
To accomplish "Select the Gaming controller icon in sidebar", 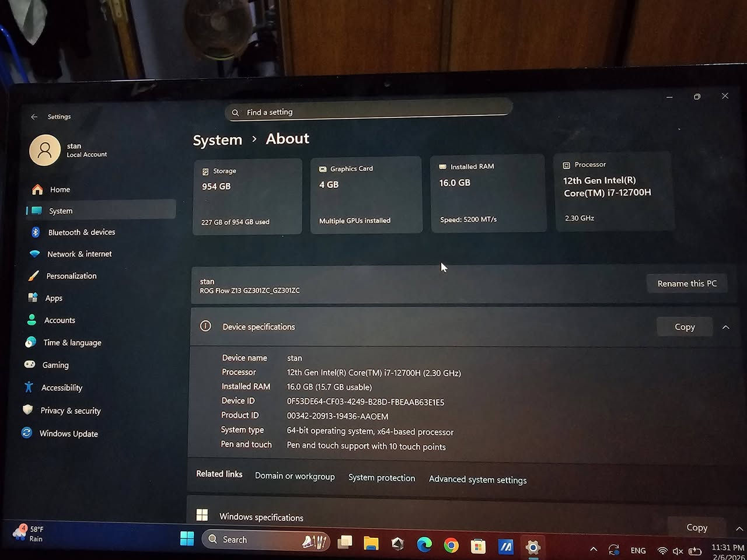I will [x=30, y=365].
